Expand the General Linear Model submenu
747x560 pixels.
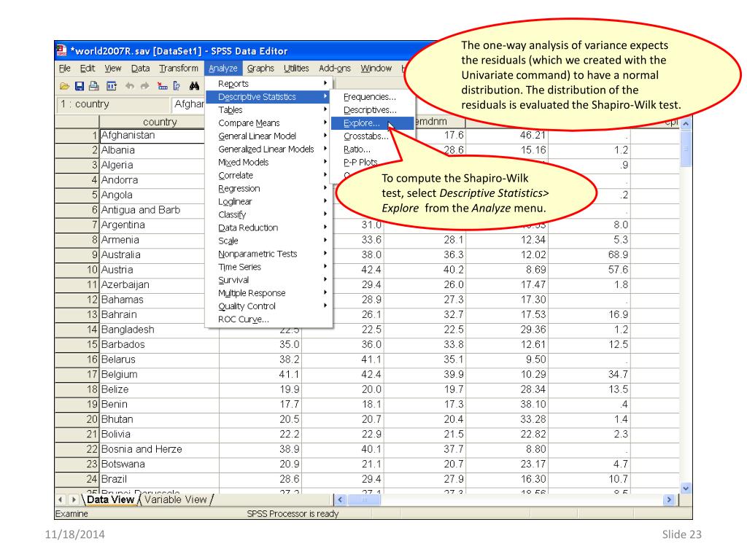tap(268, 136)
